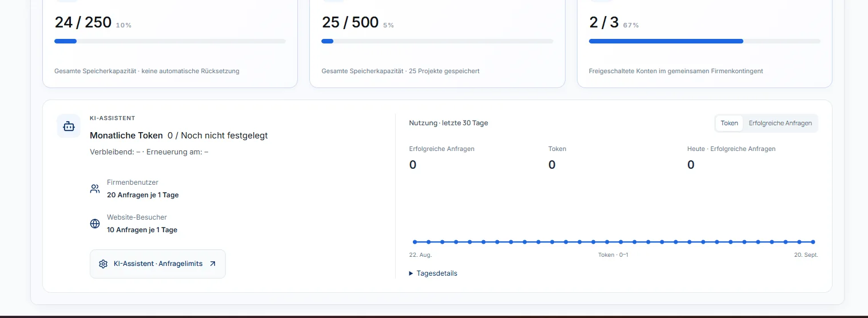Click the last chart point at 20. Sept.

point(813,242)
